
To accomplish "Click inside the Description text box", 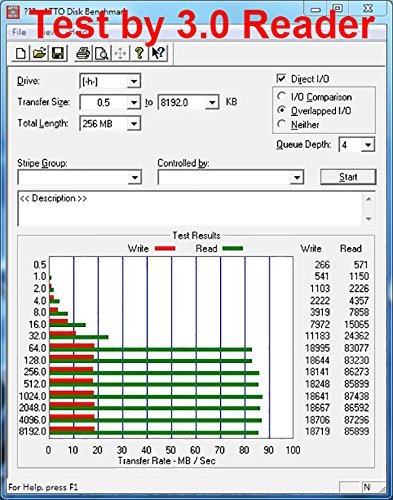I will pos(190,209).
